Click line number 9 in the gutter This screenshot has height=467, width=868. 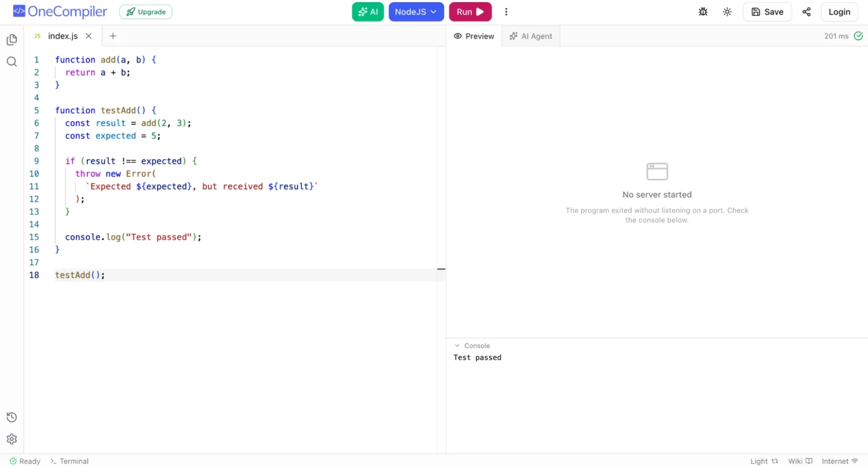point(36,161)
